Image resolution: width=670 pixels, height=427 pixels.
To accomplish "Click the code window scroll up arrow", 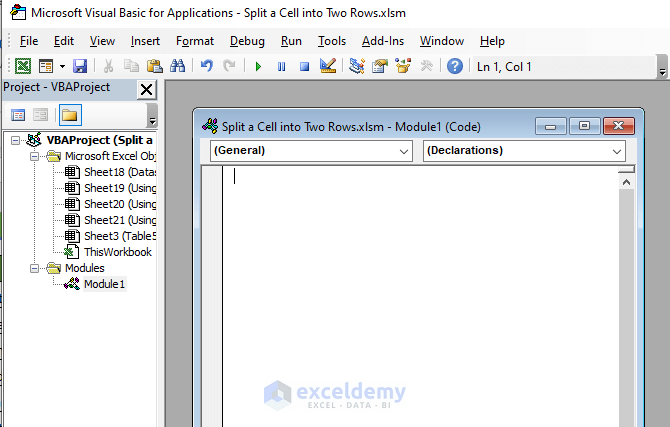I will (x=626, y=183).
